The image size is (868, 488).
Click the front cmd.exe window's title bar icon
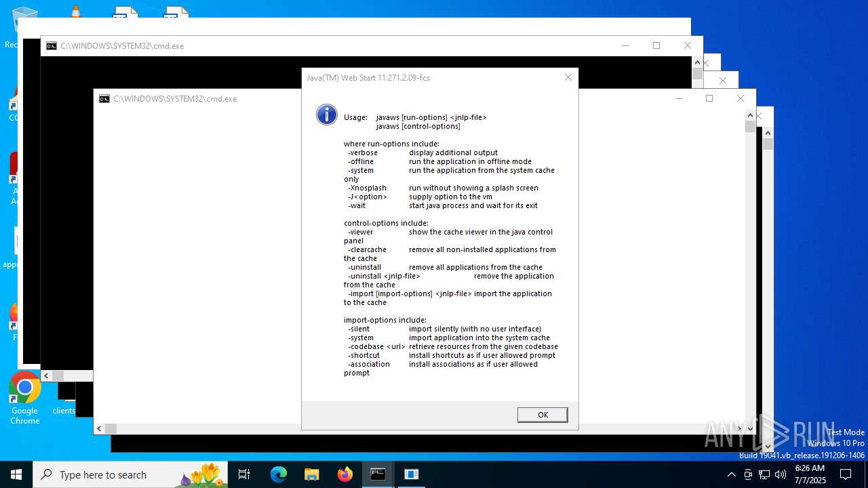coord(104,99)
